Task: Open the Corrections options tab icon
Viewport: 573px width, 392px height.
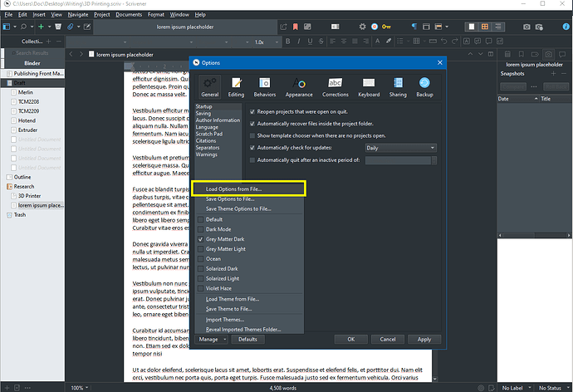Action: pyautogui.click(x=335, y=82)
